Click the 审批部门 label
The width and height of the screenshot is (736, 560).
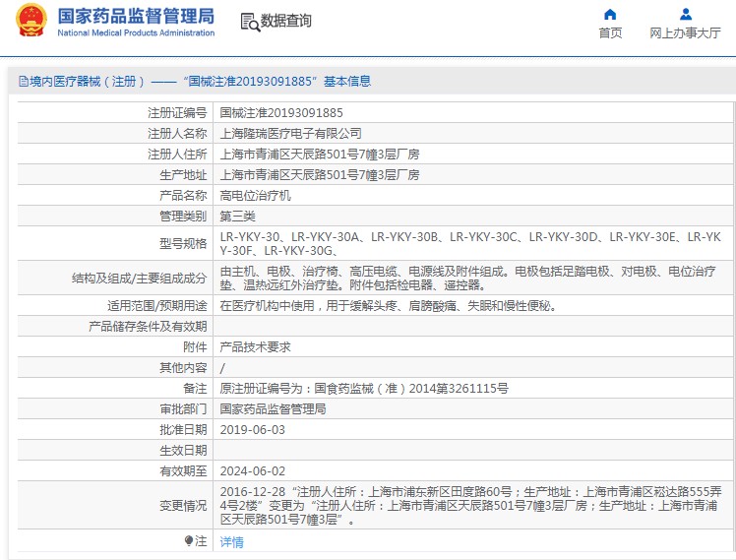click(183, 408)
